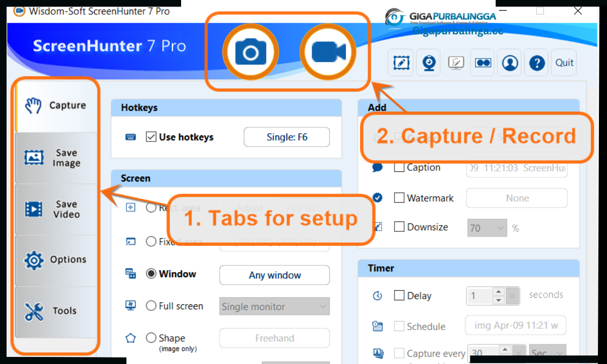Click the pentagon Shape icon
The image size is (607, 364).
tap(131, 338)
